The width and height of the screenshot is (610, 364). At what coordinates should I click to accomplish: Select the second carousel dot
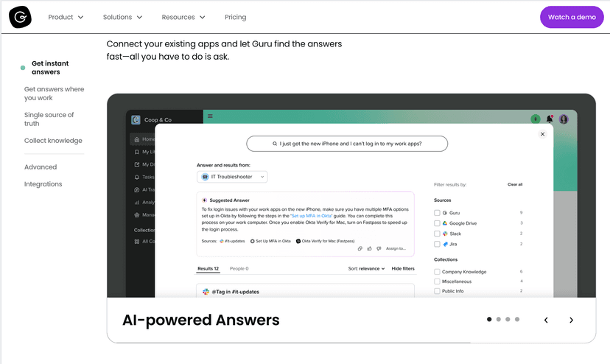(498, 319)
